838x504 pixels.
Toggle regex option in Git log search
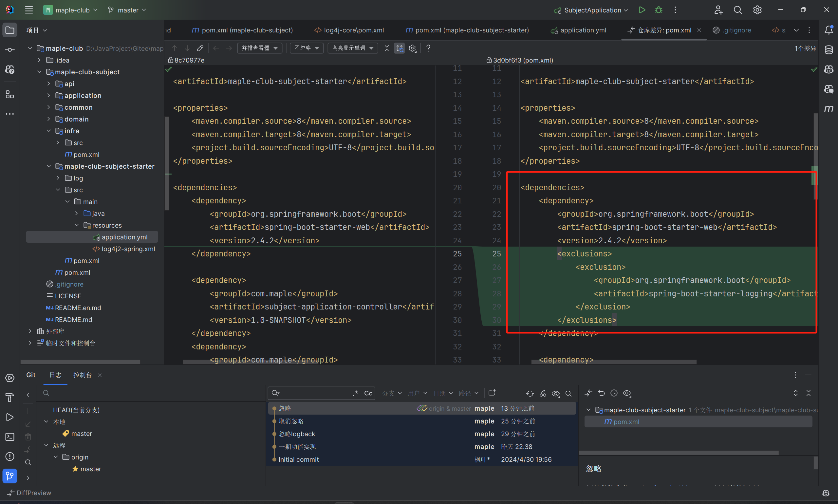[x=356, y=393]
